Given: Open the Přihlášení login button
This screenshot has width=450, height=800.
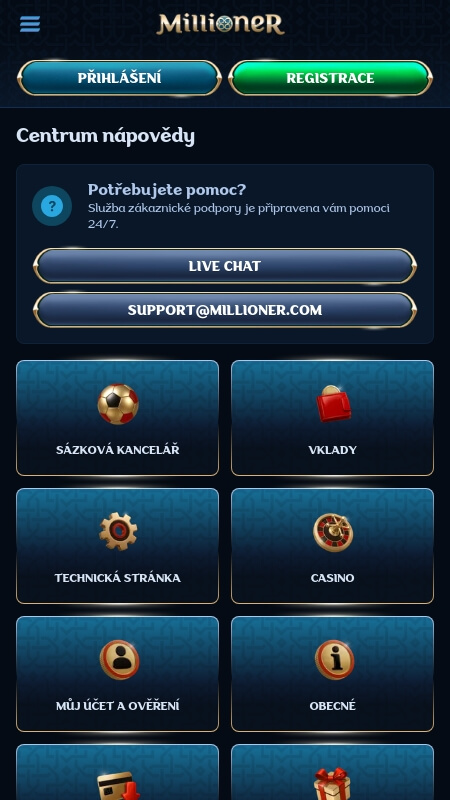Looking at the screenshot, I should (119, 78).
